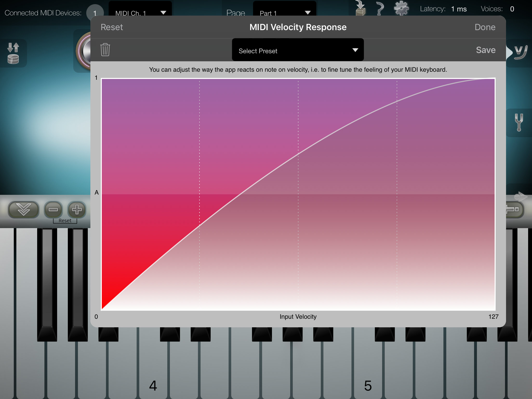
Task: Click the velocity curve at the center gridline
Action: (298, 154)
